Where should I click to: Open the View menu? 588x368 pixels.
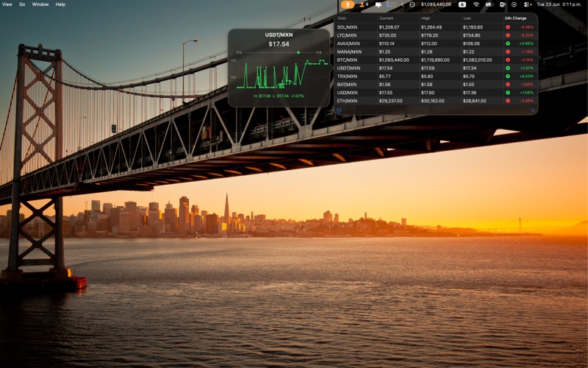point(7,4)
